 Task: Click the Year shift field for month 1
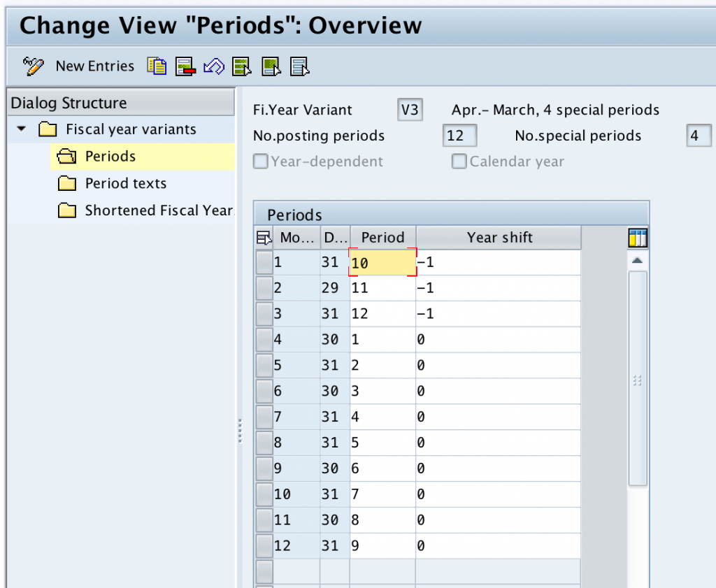pos(498,262)
